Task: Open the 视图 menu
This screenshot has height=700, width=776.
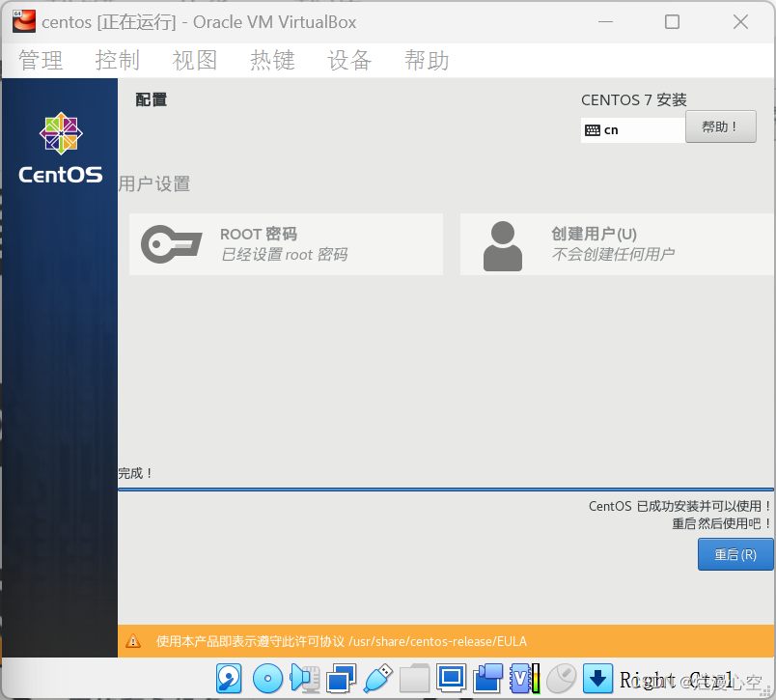Action: [195, 61]
